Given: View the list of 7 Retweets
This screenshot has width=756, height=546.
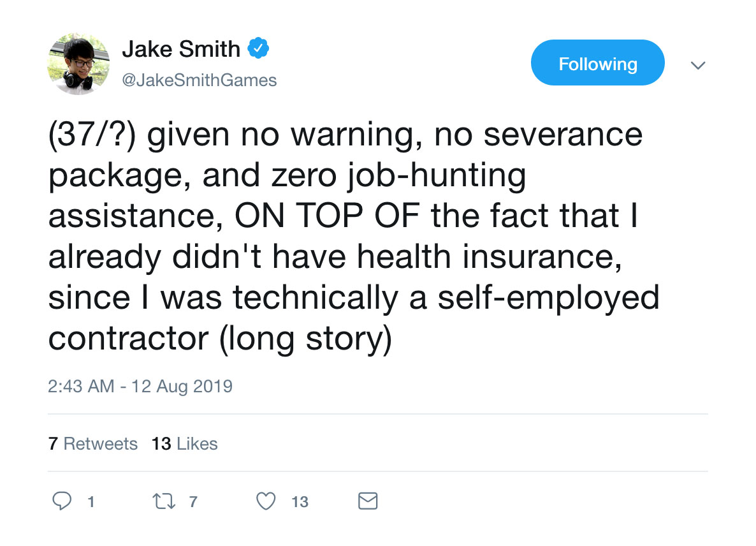Looking at the screenshot, I should tap(93, 444).
